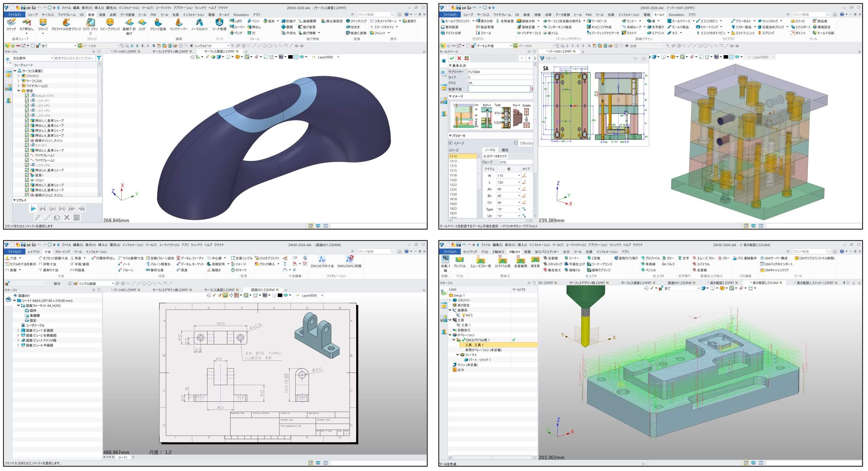Run ドラフト分析 from the mold ribbon

click(451, 33)
